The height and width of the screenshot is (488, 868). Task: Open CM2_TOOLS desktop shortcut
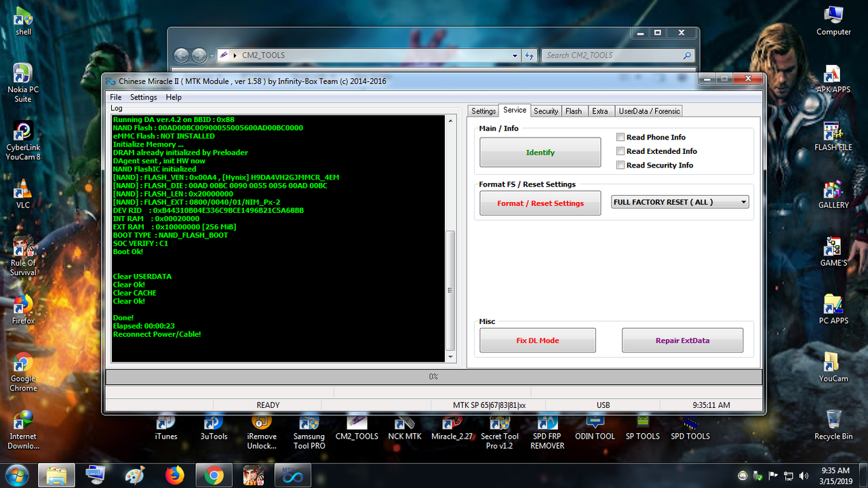[357, 427]
